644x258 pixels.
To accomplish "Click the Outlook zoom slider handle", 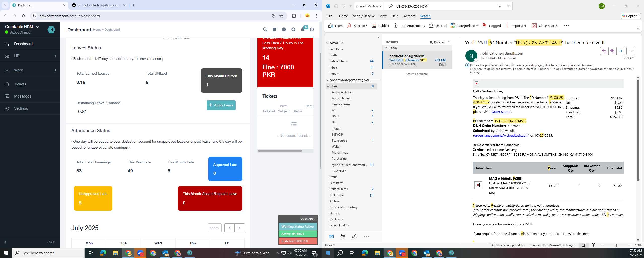I will coord(616,245).
